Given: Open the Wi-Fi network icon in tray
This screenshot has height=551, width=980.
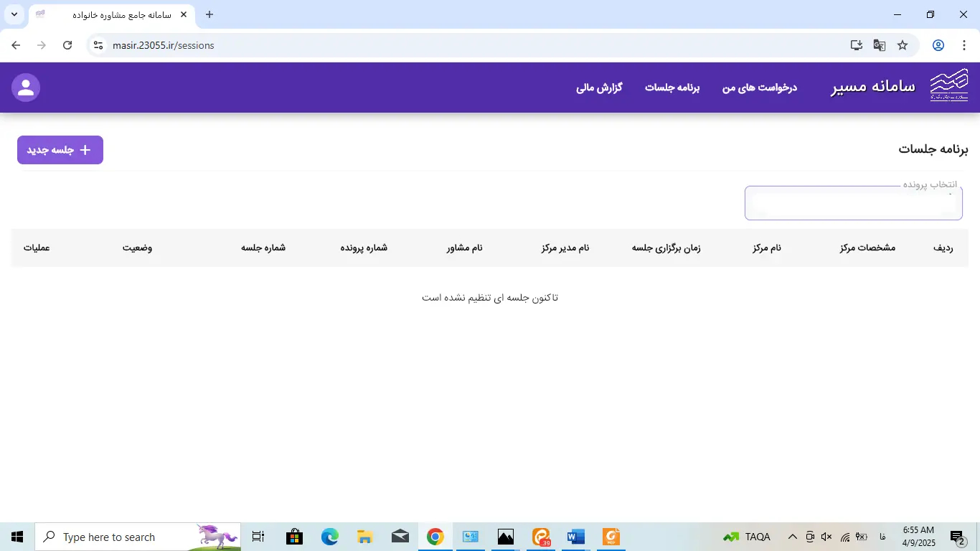Looking at the screenshot, I should coord(844,537).
